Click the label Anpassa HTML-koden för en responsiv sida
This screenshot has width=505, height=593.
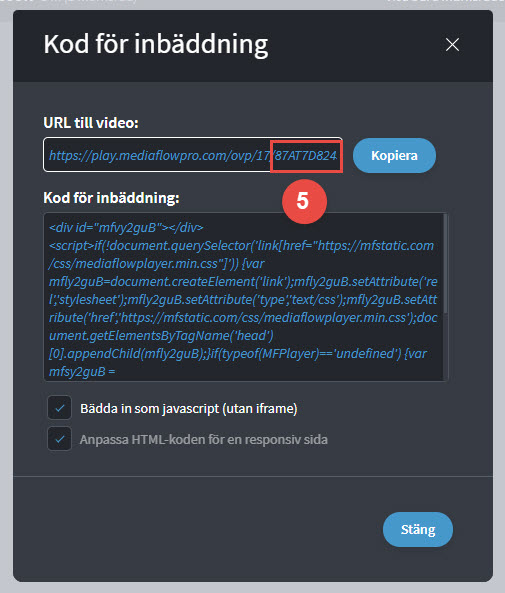pos(204,439)
